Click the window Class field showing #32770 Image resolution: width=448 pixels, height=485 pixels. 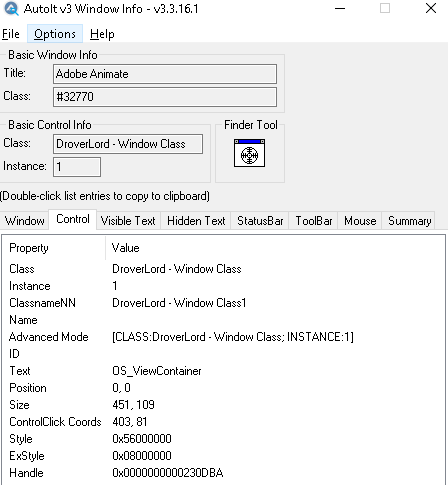(165, 97)
